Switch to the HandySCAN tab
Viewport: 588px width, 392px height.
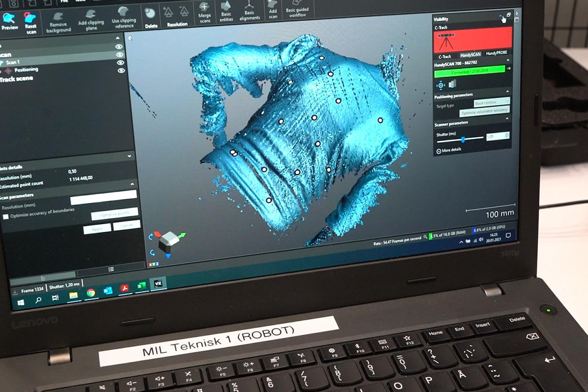click(x=471, y=55)
